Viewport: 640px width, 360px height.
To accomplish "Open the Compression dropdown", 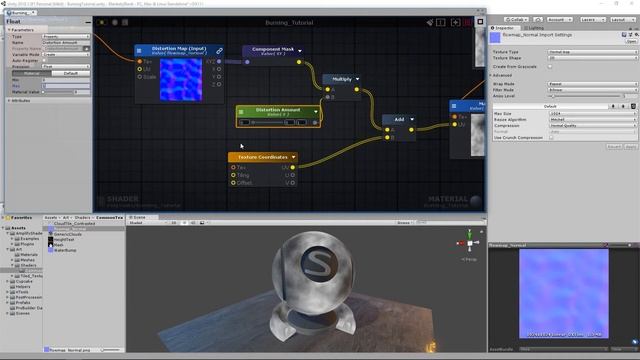I will point(593,126).
